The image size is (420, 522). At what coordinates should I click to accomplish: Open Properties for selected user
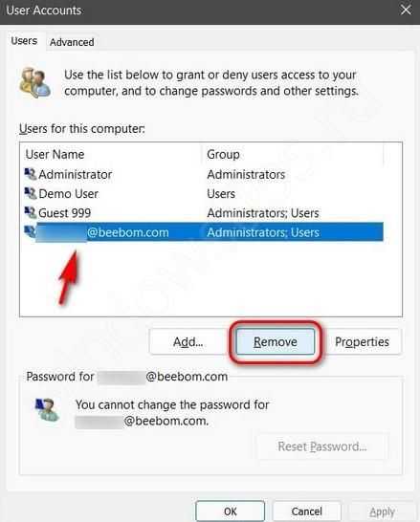[362, 341]
